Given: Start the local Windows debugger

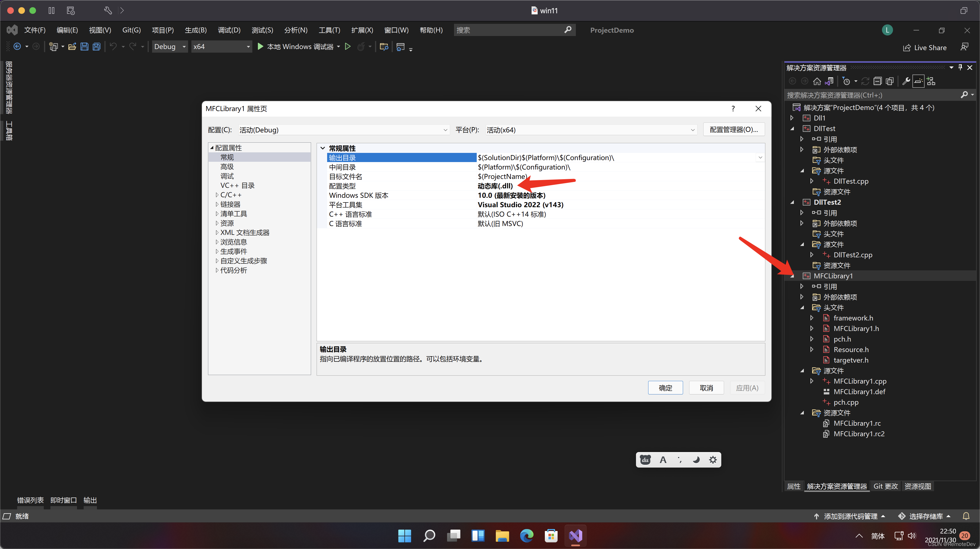Looking at the screenshot, I should point(296,47).
